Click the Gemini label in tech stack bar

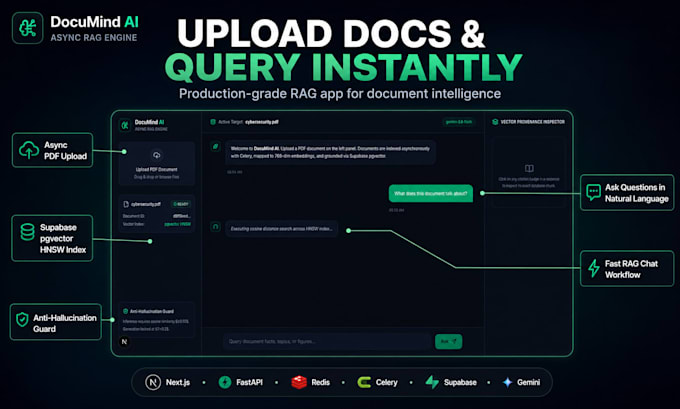528,382
